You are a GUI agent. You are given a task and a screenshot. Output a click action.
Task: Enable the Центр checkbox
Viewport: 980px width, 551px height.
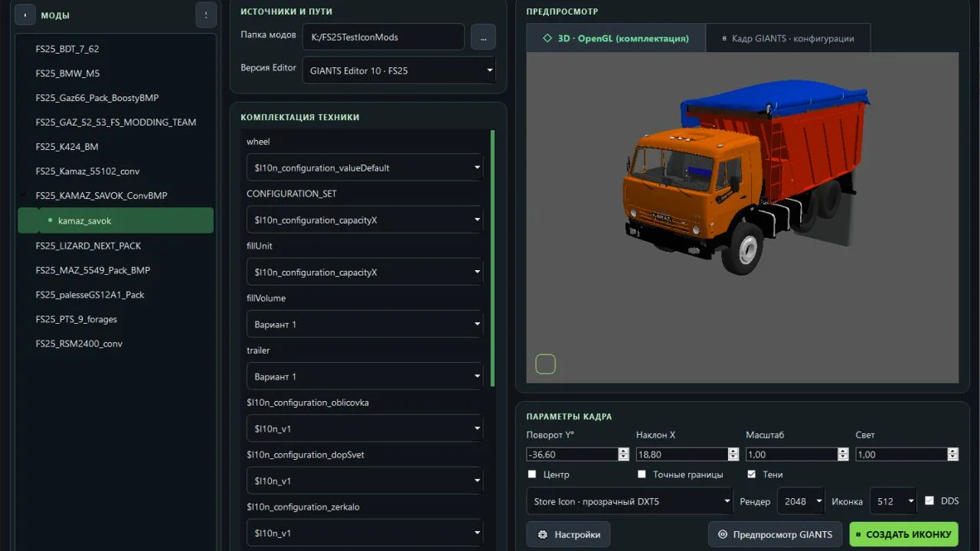pos(532,474)
